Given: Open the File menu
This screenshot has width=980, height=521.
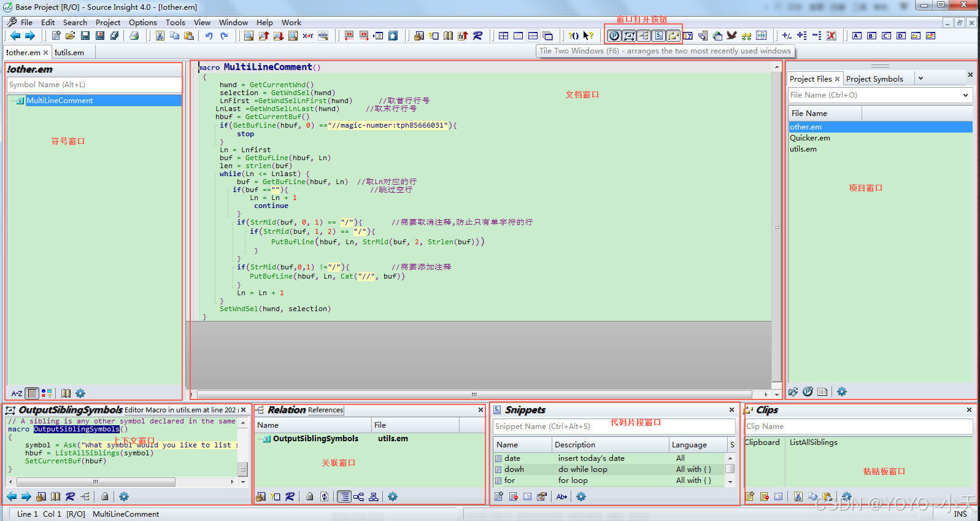Looking at the screenshot, I should point(26,22).
